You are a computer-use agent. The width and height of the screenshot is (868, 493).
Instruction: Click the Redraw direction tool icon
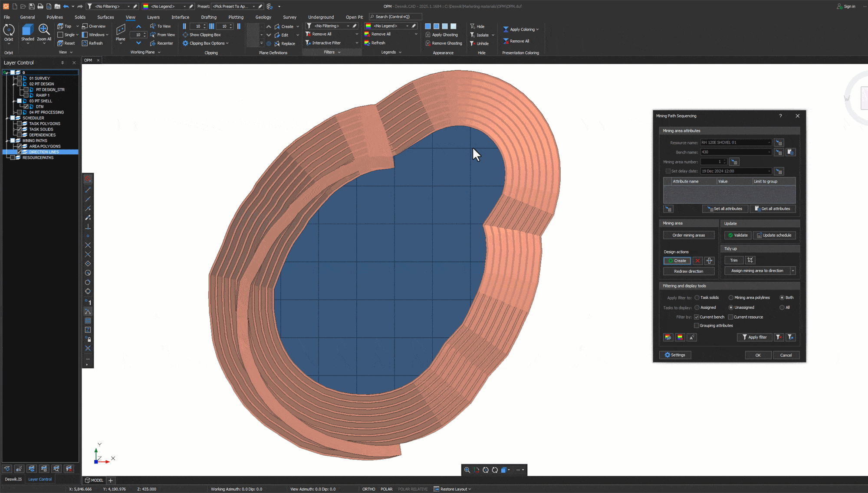(689, 271)
